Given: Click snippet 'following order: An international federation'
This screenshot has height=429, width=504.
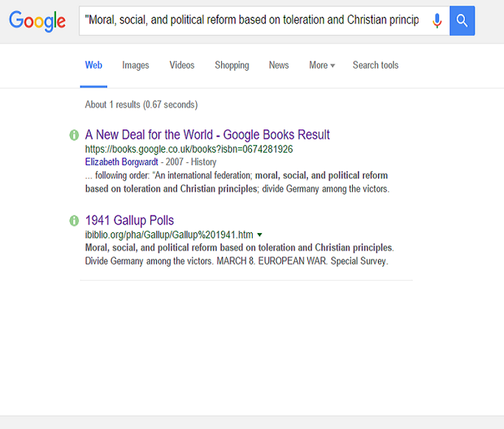Looking at the screenshot, I should click(173, 176).
